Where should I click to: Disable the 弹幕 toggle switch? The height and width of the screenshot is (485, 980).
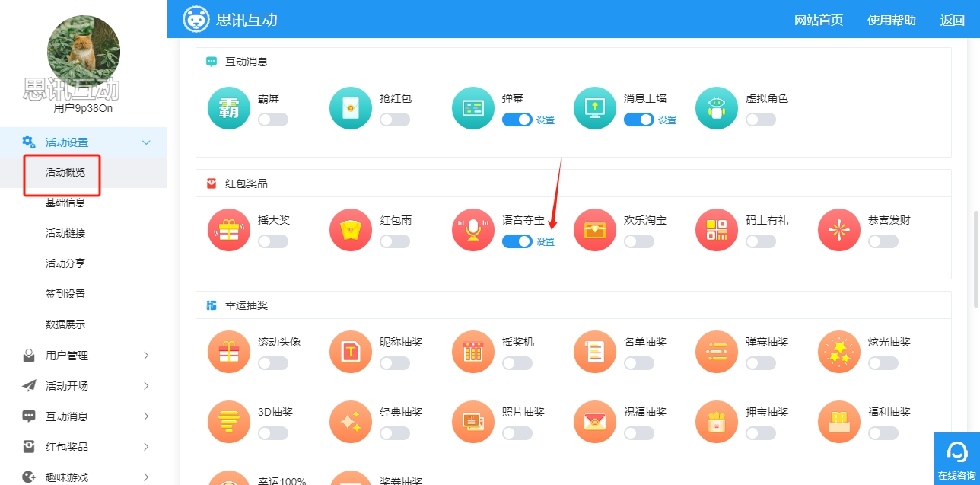click(517, 120)
